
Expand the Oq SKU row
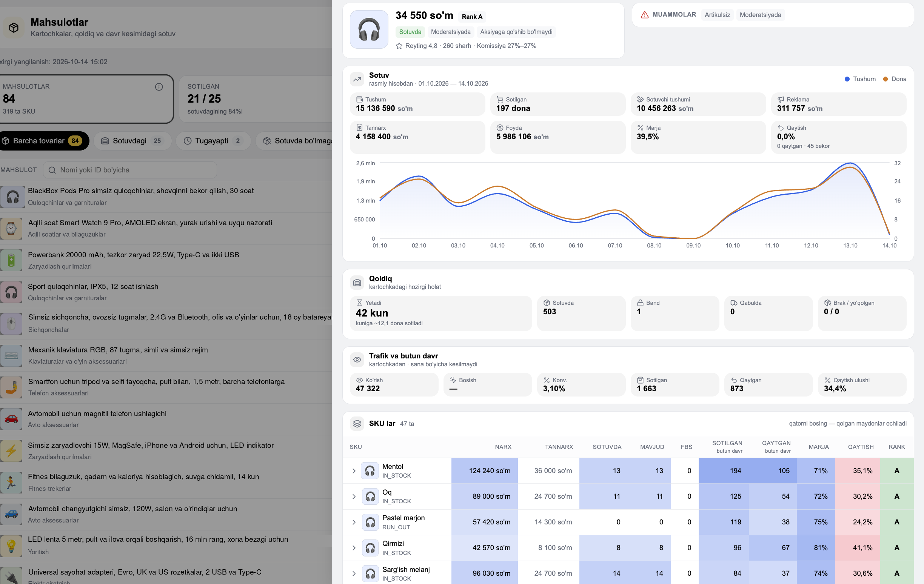coord(354,496)
